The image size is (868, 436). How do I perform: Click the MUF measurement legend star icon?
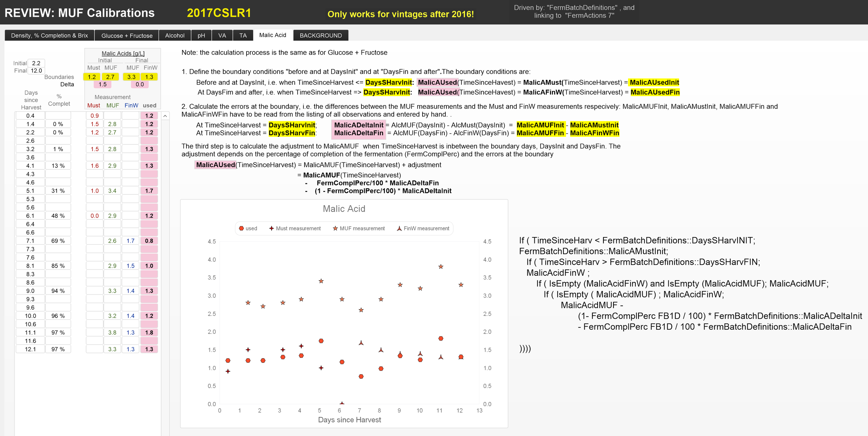[335, 228]
